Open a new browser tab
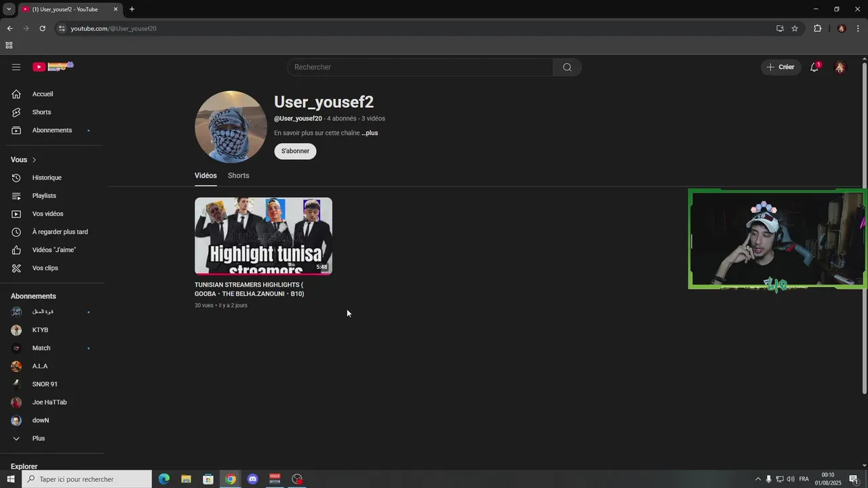The height and width of the screenshot is (488, 868). [132, 9]
